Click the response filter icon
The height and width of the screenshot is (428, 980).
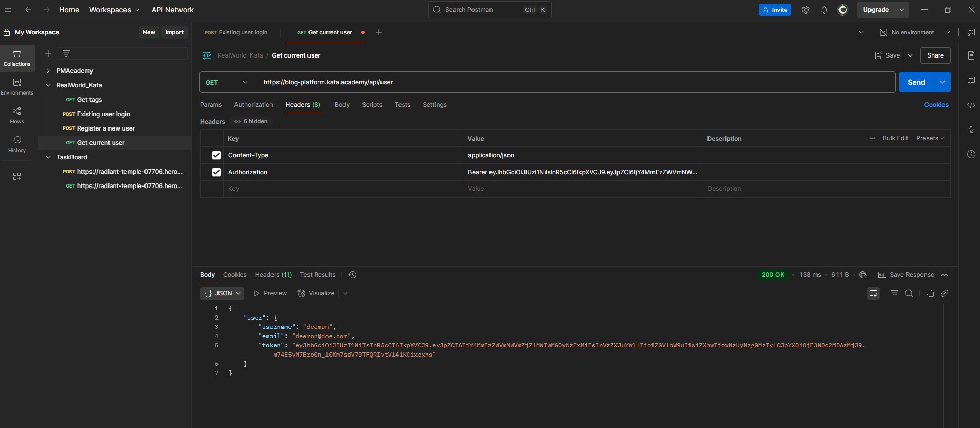[x=895, y=293]
